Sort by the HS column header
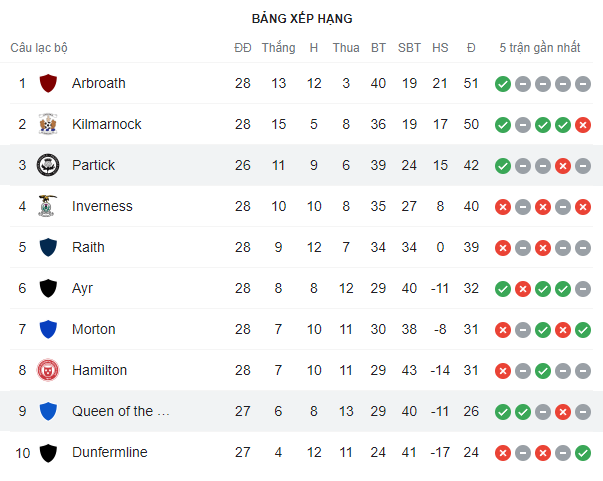This screenshot has width=603, height=481. [440, 47]
